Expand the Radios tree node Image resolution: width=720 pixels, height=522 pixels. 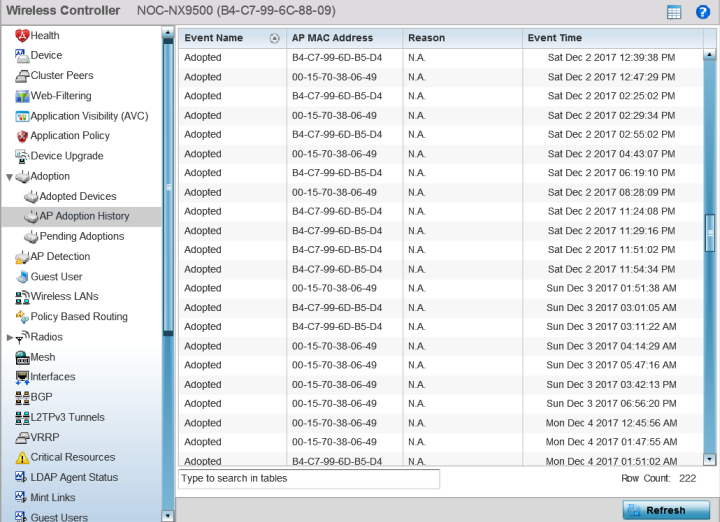(10, 337)
